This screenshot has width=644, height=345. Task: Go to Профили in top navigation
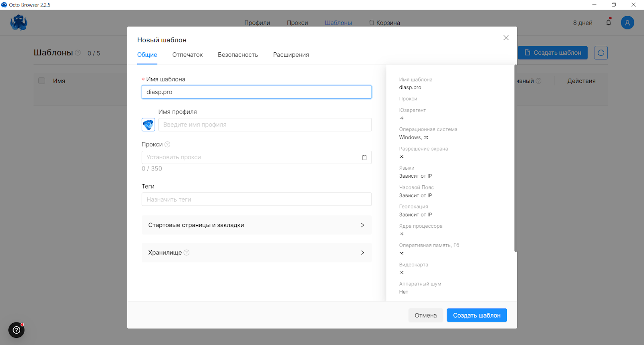257,23
